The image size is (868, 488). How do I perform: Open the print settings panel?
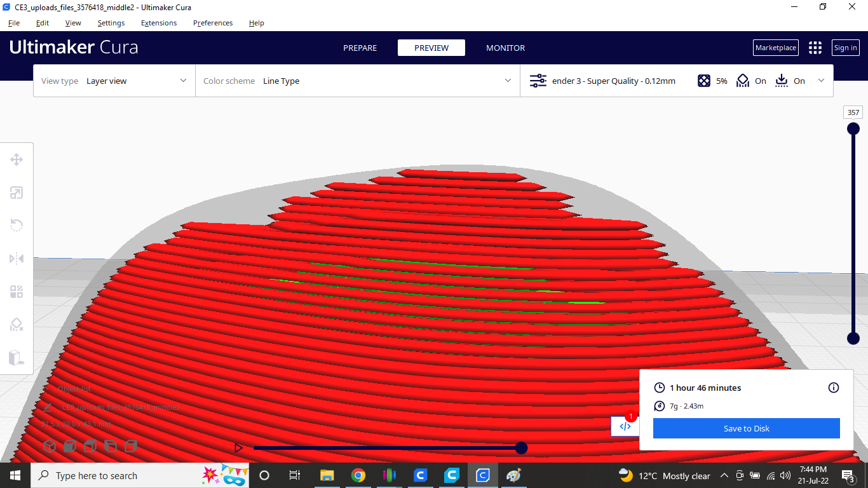click(x=602, y=81)
